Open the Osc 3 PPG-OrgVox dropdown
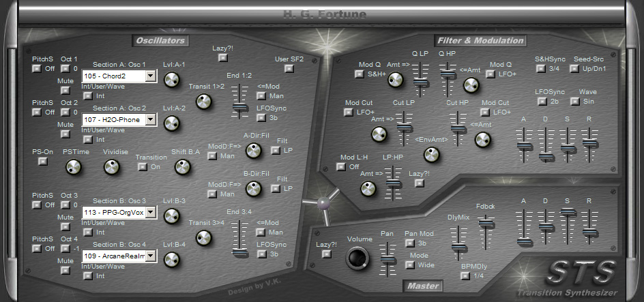The width and height of the screenshot is (644, 302). pyautogui.click(x=151, y=212)
